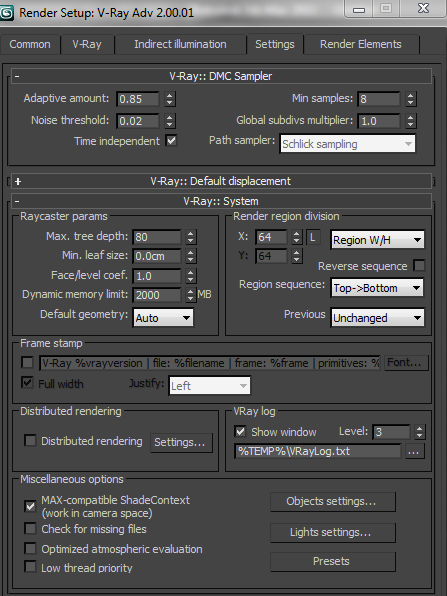Viewport: 447px width, 596px height.
Task: Enable the Frame stamp checkbox
Action: 27,363
